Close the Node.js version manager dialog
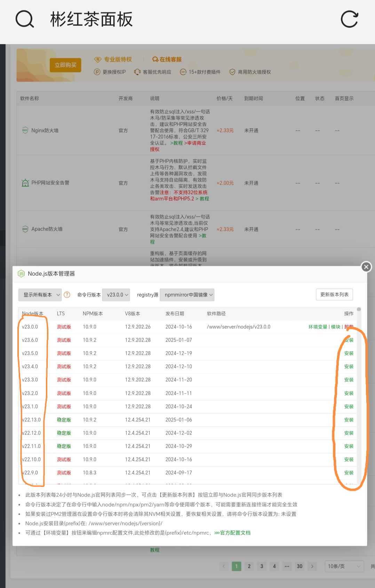 (x=366, y=267)
